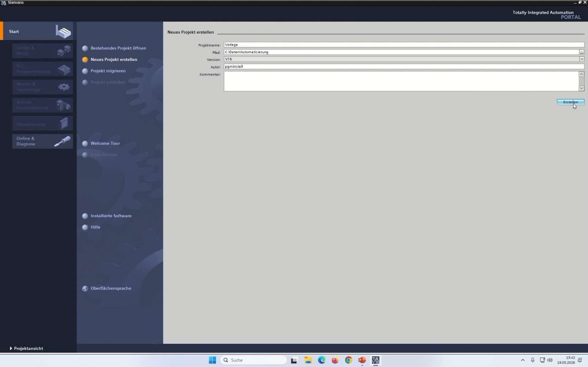Expand the system tray hidden icons chevron
The width and height of the screenshot is (588, 367).
(x=523, y=360)
